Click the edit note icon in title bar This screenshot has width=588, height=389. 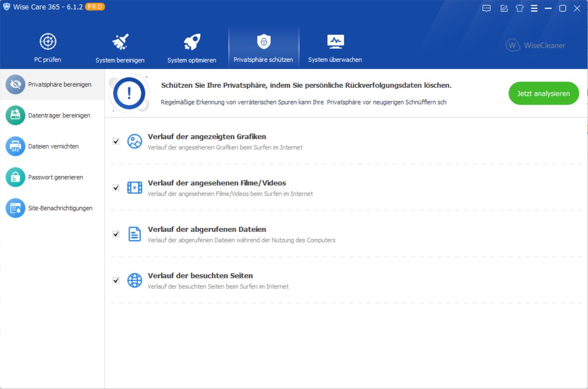[504, 8]
